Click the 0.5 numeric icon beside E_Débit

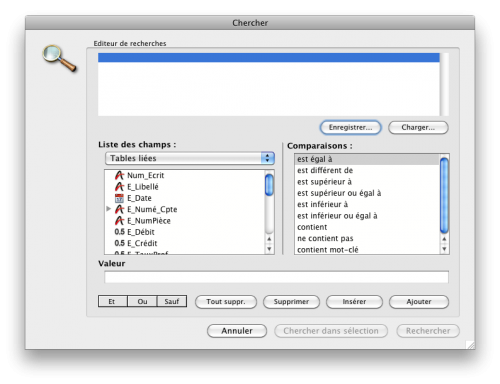(x=119, y=232)
